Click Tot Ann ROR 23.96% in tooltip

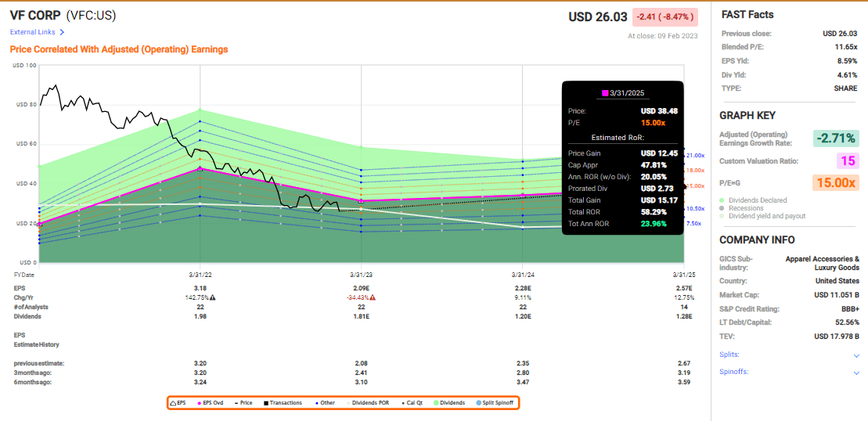point(654,224)
